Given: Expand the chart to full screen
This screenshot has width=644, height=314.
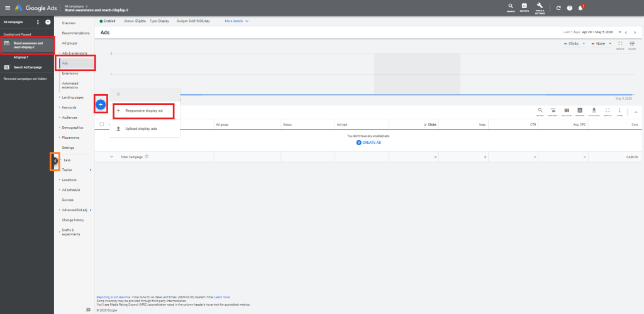Looking at the screenshot, I should (620, 45).
